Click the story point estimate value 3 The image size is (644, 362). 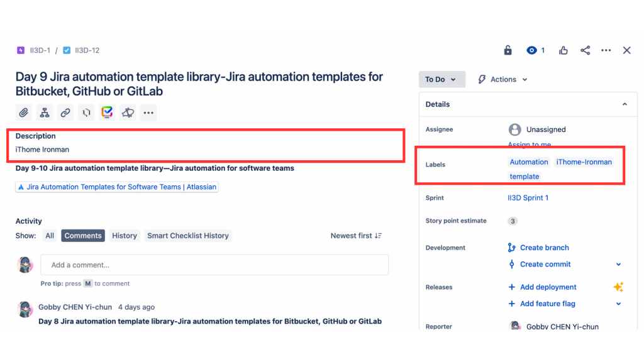point(513,221)
